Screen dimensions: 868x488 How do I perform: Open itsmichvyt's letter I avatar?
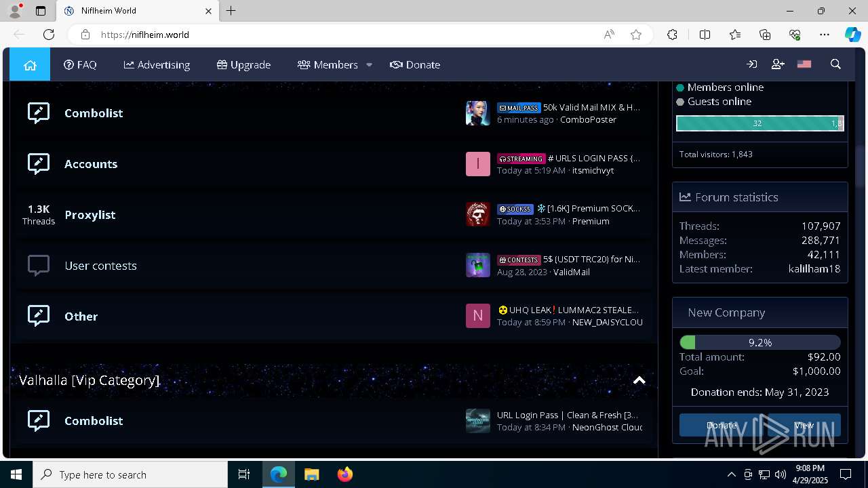(x=478, y=164)
